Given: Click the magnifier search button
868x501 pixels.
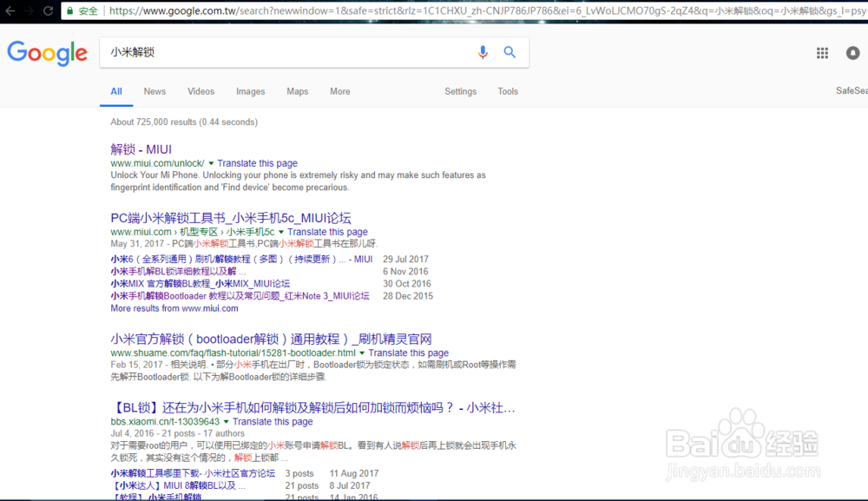Looking at the screenshot, I should click(510, 52).
